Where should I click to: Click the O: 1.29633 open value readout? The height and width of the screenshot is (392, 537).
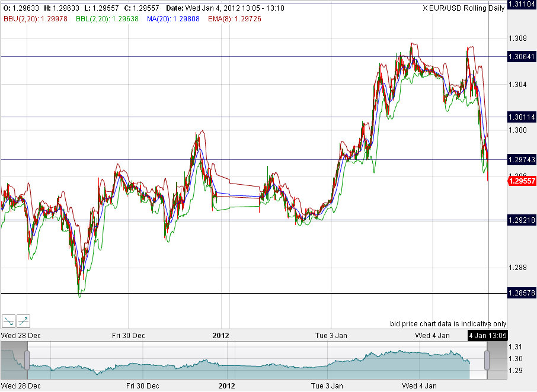click(18, 8)
